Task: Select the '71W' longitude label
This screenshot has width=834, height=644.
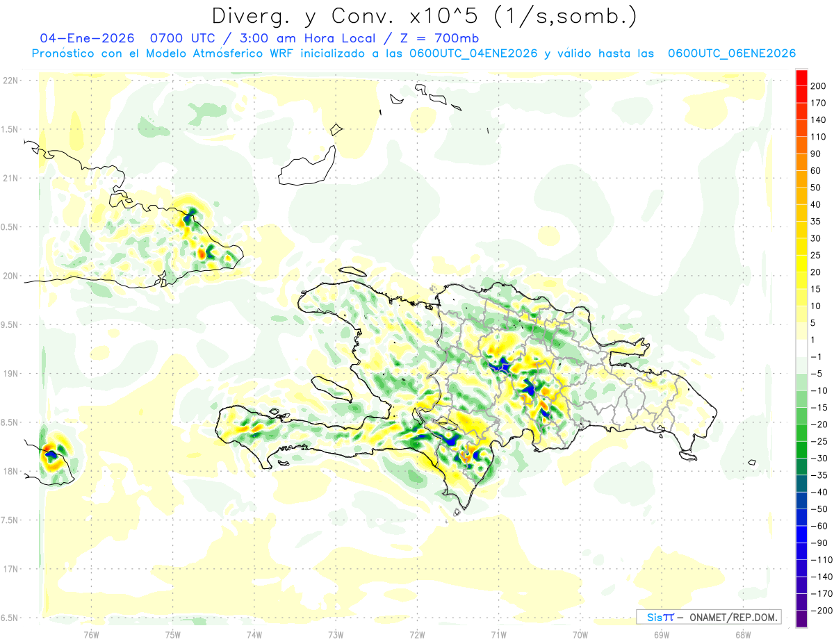Action: [x=498, y=634]
